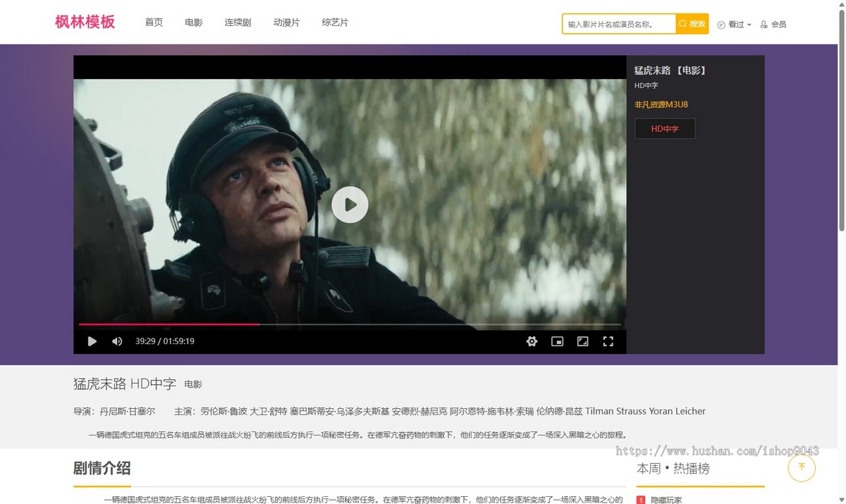Click hot list entry 隐藏玩家
846x504 pixels.
pyautogui.click(x=666, y=500)
